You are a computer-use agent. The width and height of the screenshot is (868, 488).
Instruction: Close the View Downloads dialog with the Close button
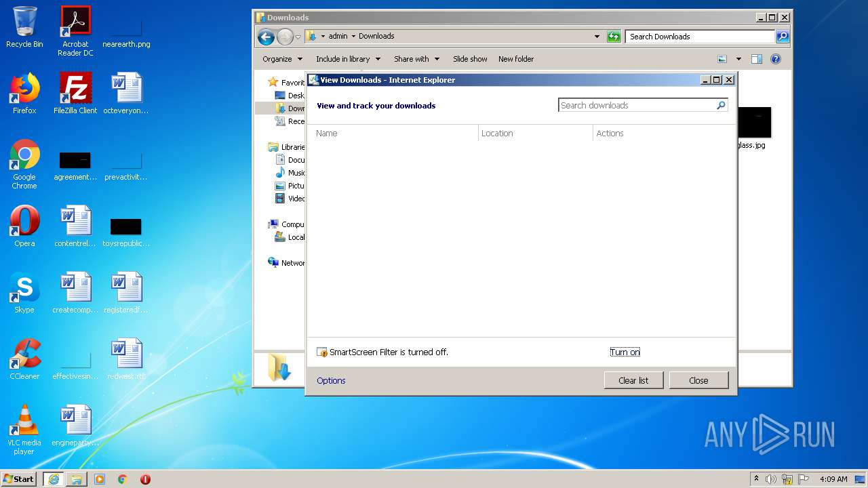(x=698, y=380)
